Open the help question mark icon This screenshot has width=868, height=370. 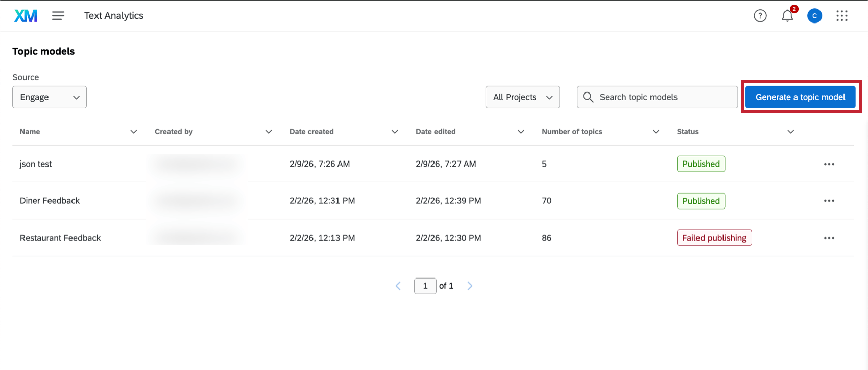click(x=760, y=16)
